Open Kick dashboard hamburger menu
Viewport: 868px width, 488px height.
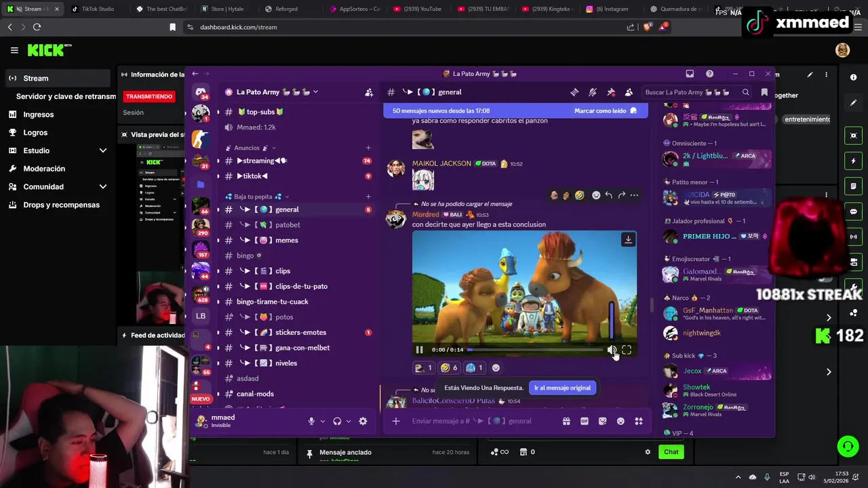[14, 50]
